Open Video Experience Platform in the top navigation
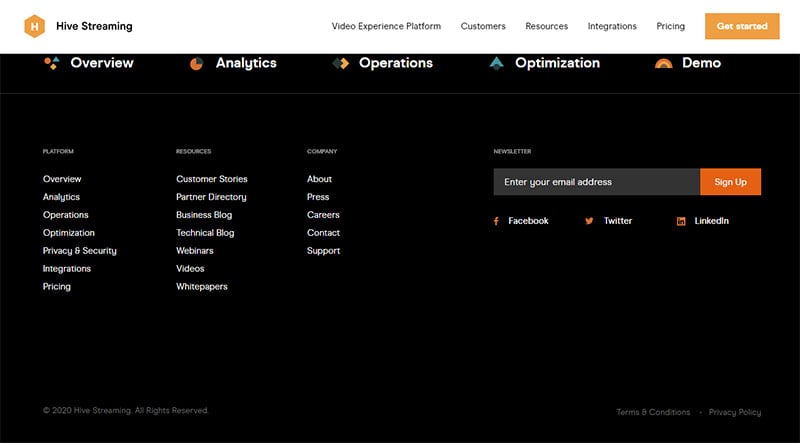 (386, 26)
